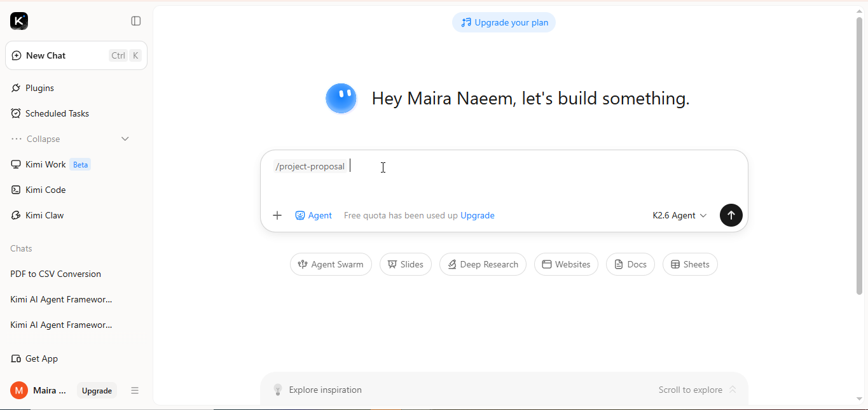Click the black send arrow button

pos(731,215)
